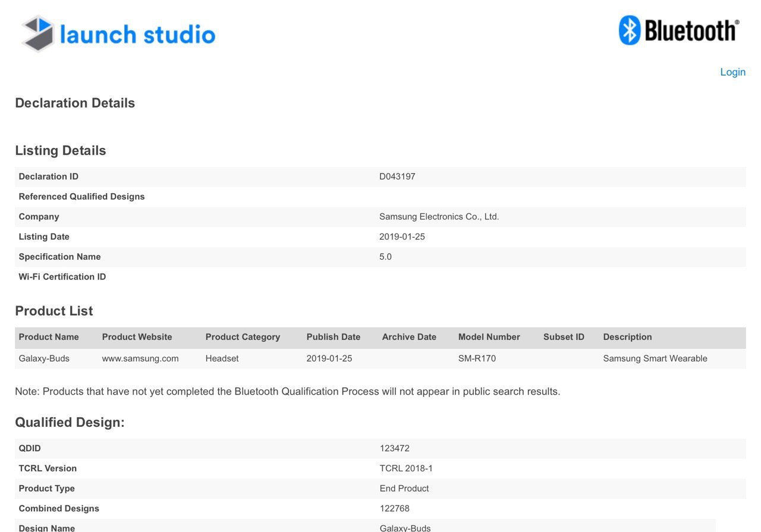This screenshot has height=532, width=761.
Task: Select Samsung Smart Wearable description
Action: tap(655, 358)
